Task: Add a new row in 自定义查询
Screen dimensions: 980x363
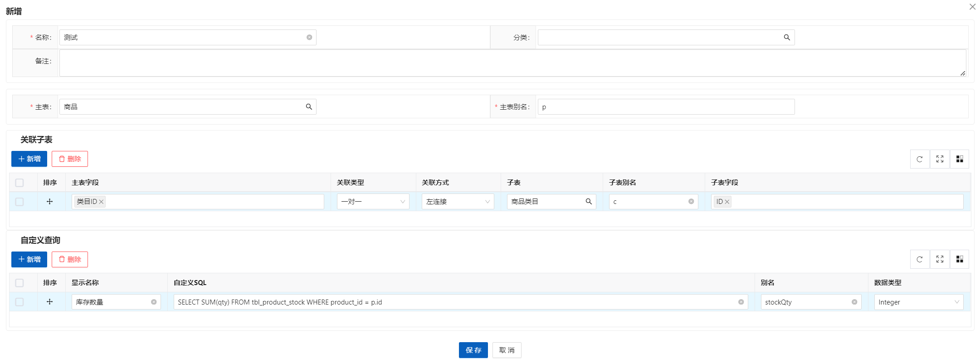Action: [x=29, y=259]
